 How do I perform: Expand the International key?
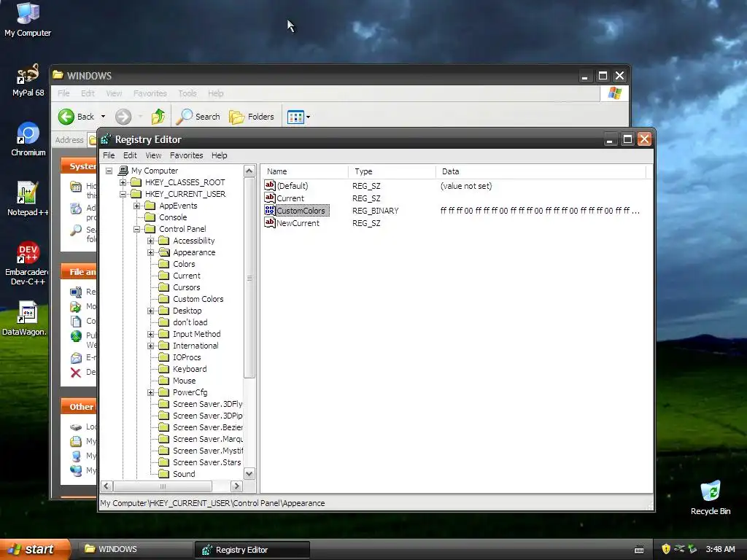[150, 346]
